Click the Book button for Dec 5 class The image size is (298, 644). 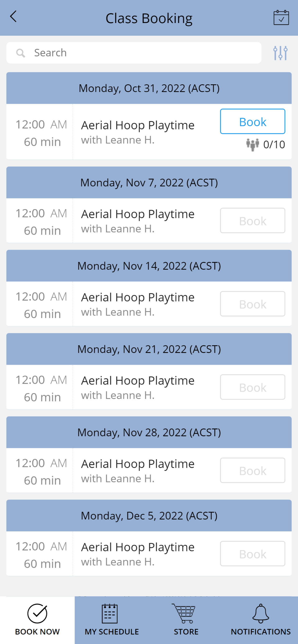coord(252,553)
